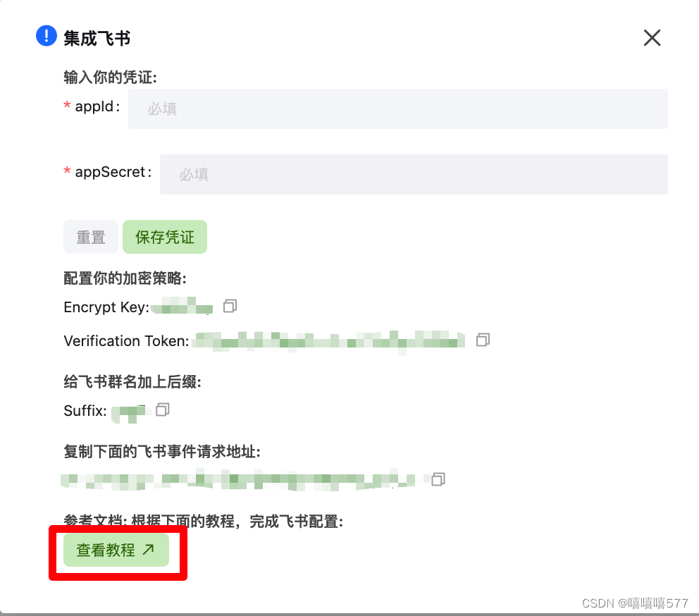Copy the Feishu event request URL

click(438, 479)
